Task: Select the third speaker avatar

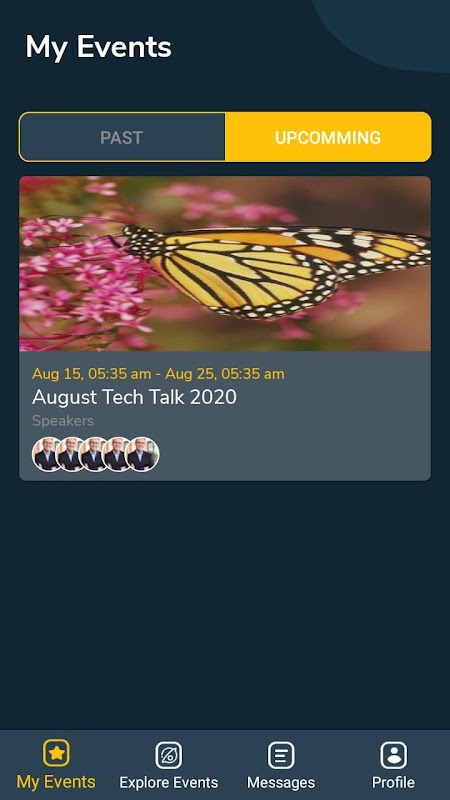Action: 93,454
